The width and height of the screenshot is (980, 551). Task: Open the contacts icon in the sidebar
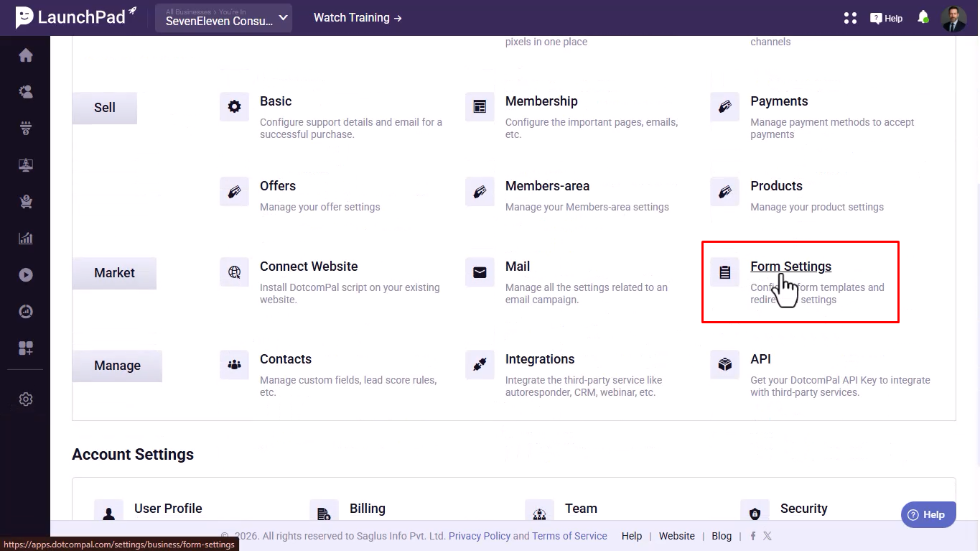tap(26, 92)
